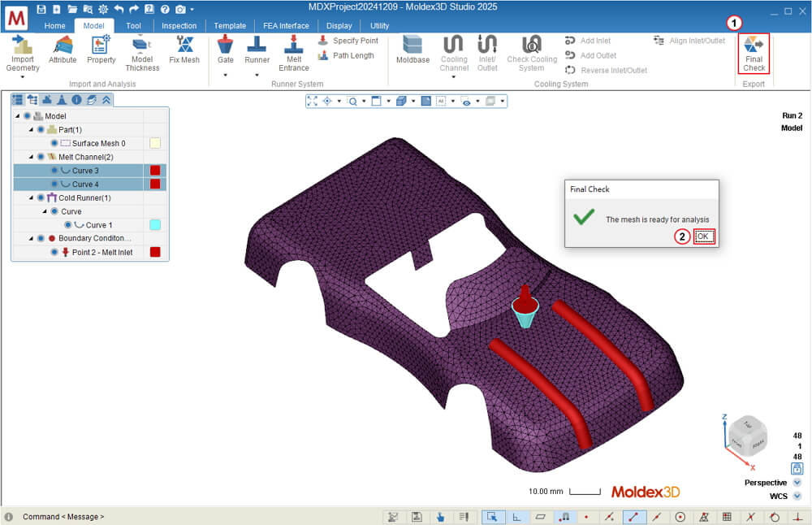Click the undo arrow in title bar
Screen dimensions: 812x525
[x=119, y=9]
